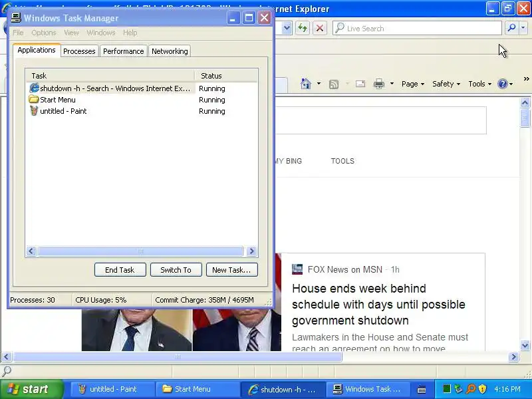The width and height of the screenshot is (532, 399).
Task: Click the folder icon beside Start Menu task
Action: (x=34, y=99)
